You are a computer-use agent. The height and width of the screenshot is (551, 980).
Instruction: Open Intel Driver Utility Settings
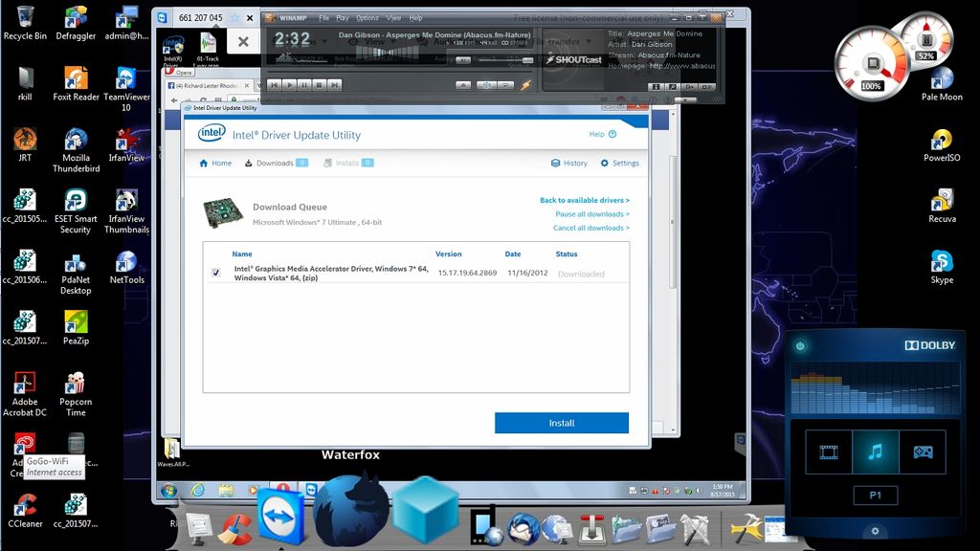coord(619,164)
